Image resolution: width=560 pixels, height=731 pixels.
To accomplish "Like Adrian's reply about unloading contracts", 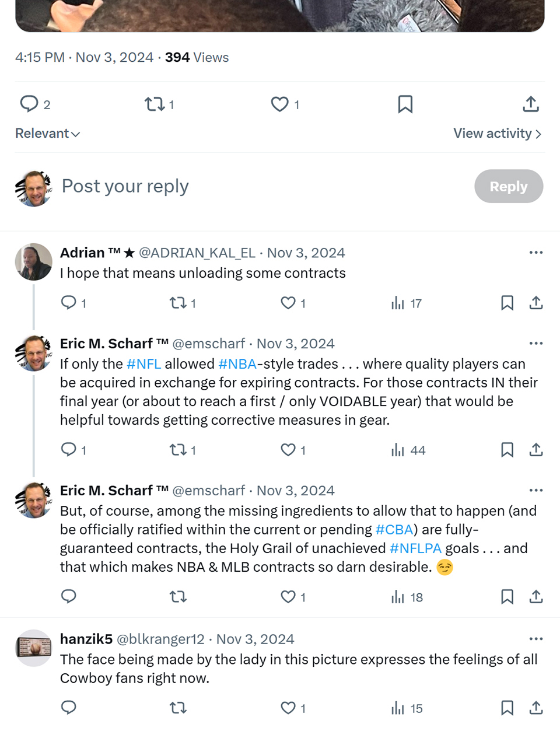I will pos(293,303).
